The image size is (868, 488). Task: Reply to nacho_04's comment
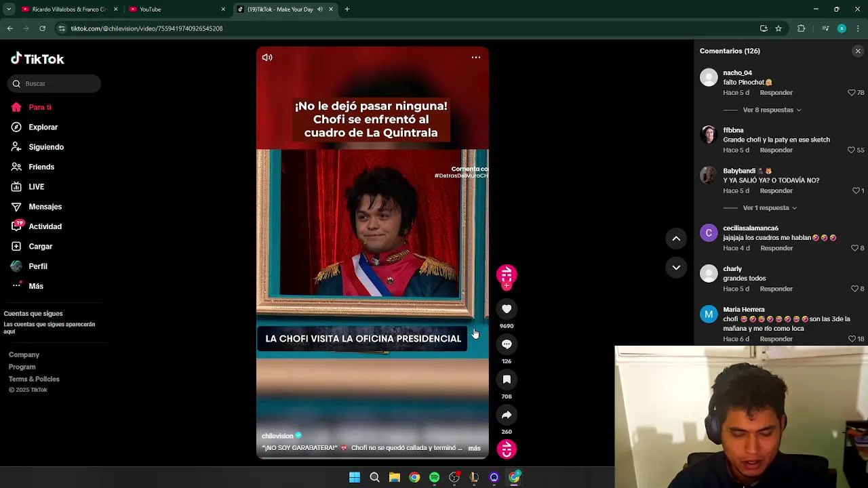point(776,93)
